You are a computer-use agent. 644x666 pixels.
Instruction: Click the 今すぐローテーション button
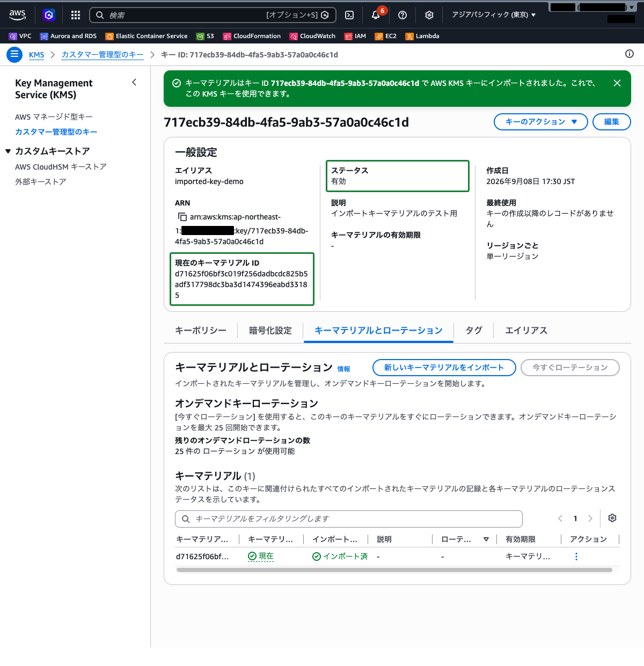point(570,368)
